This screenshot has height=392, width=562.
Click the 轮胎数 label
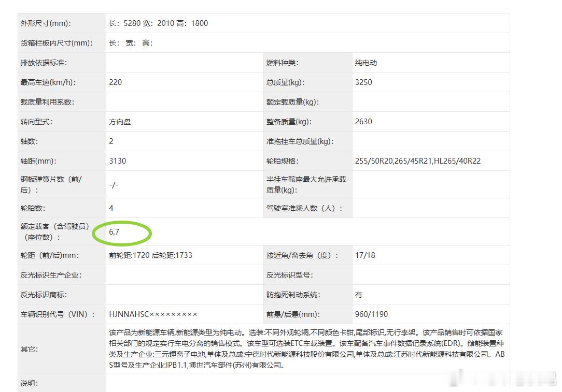pyautogui.click(x=33, y=208)
